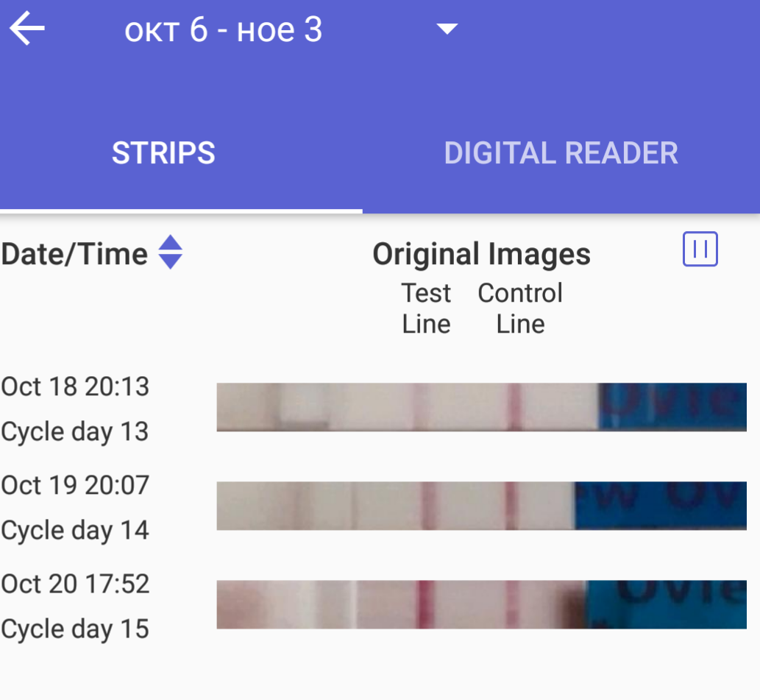Tap the Control Line label

tap(520, 308)
